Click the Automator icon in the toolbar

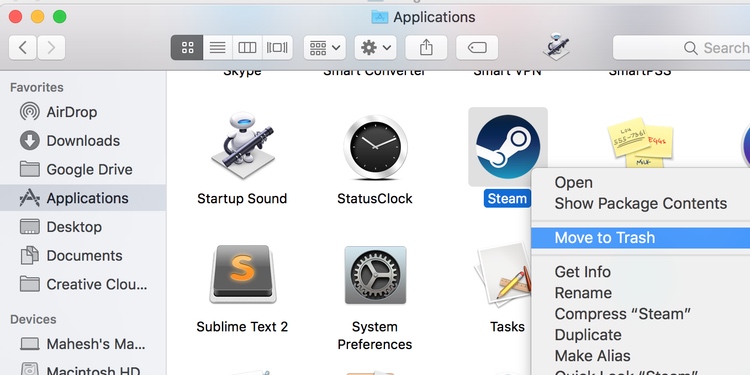pos(556,47)
